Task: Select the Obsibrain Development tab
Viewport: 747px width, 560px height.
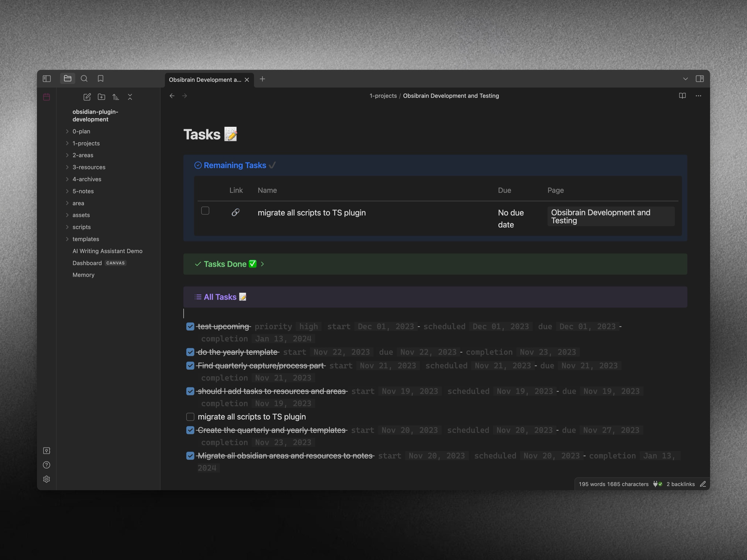Action: [x=205, y=80]
